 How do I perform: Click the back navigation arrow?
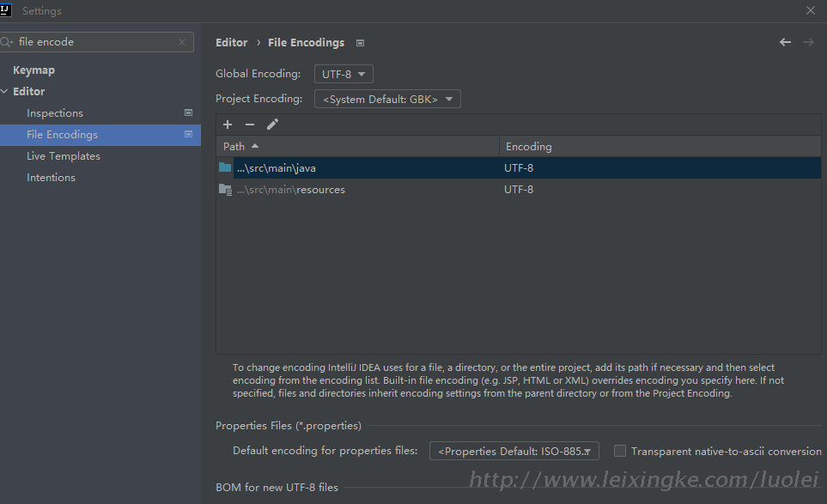pyautogui.click(x=785, y=42)
